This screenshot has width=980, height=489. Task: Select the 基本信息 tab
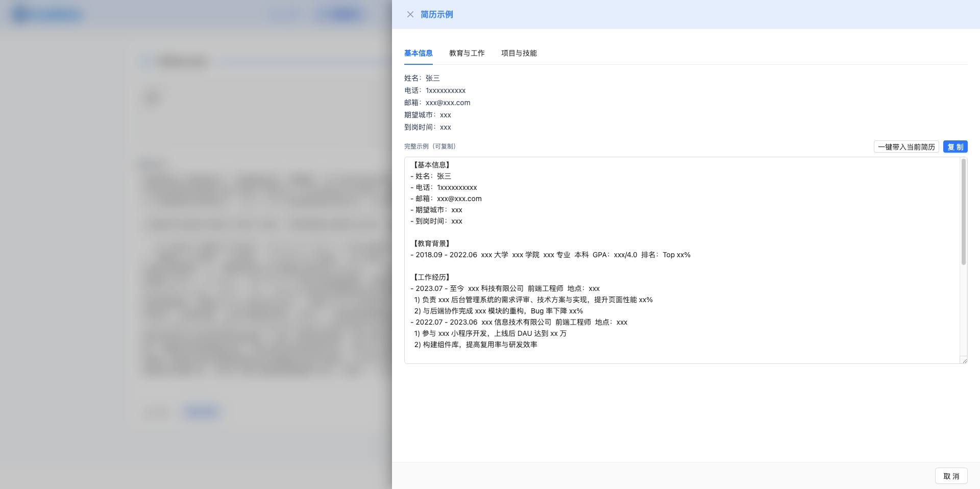click(x=418, y=53)
